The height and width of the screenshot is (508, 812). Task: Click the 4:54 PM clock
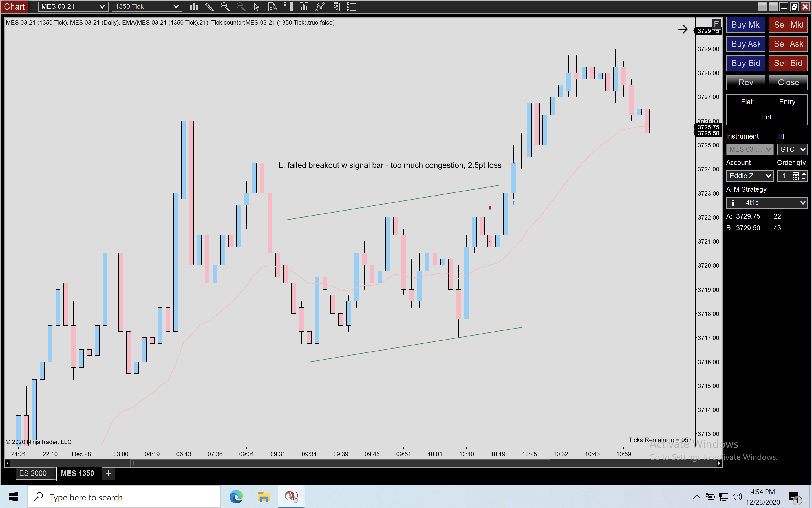pos(763,492)
